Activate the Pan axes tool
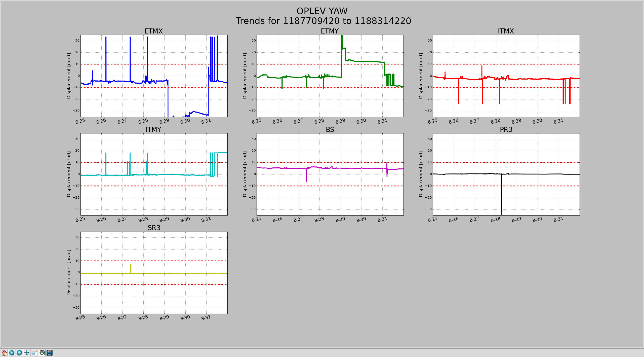Image resolution: width=644 pixels, height=357 pixels. pyautogui.click(x=27, y=353)
